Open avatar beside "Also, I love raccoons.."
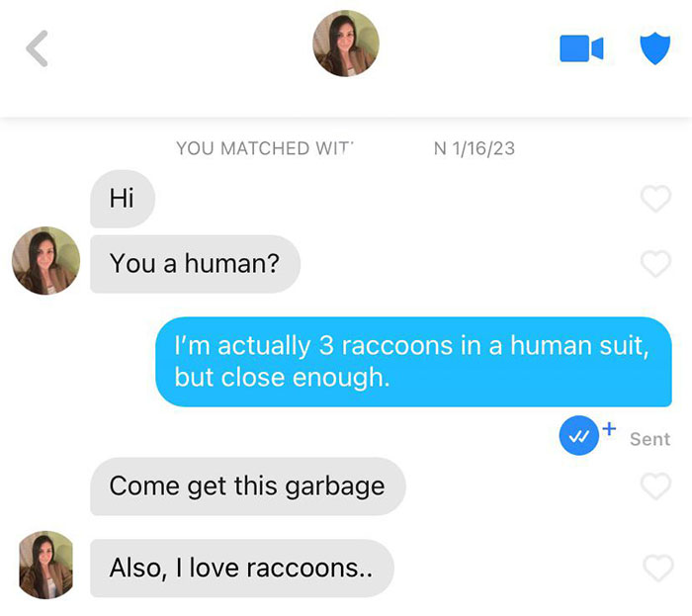 click(x=45, y=565)
